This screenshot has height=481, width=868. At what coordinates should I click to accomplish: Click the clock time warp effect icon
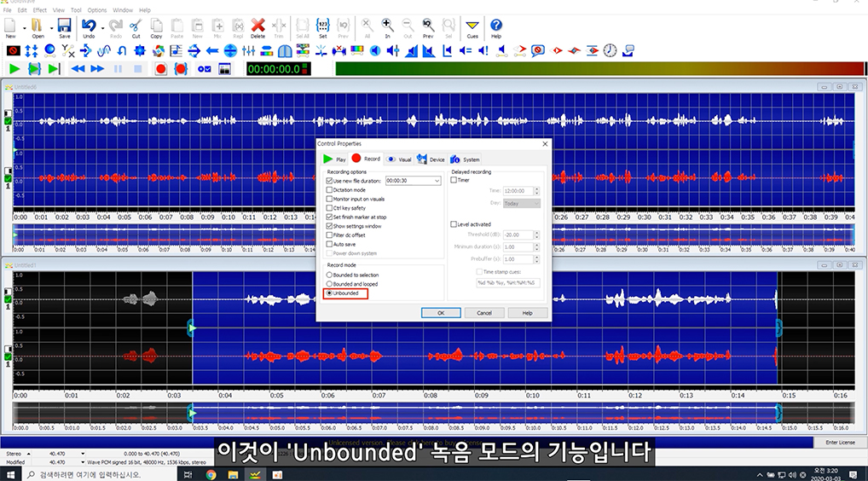(610, 51)
